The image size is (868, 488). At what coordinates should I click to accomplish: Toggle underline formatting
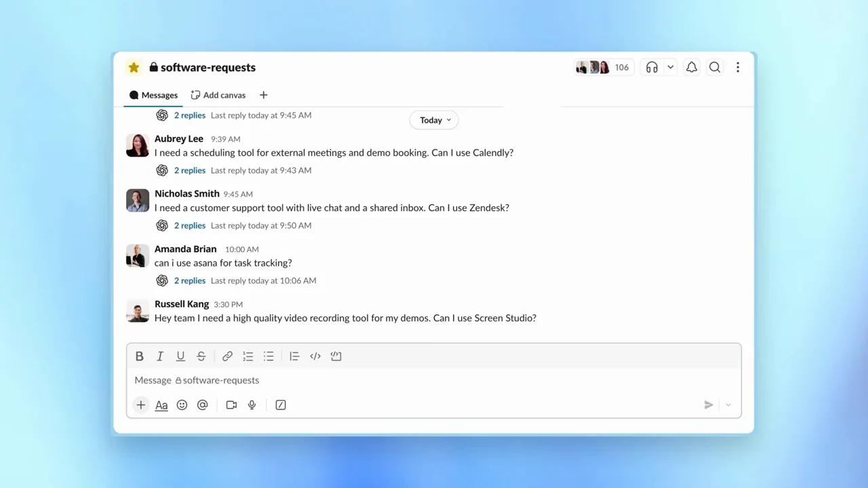pyautogui.click(x=180, y=356)
